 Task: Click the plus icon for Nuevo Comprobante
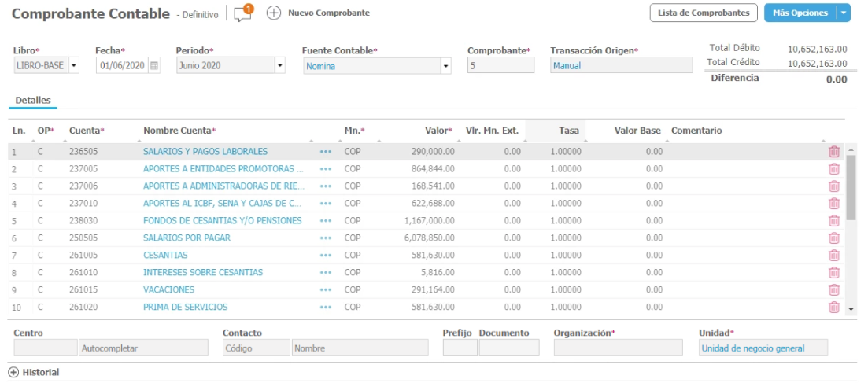(274, 13)
